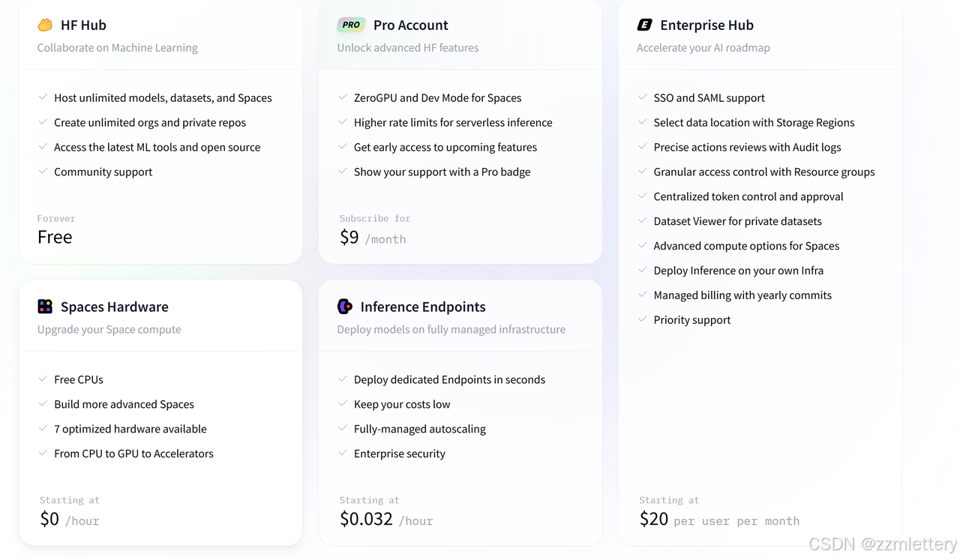Click the '$0 /hour' price
This screenshot has width=960, height=560.
70,519
